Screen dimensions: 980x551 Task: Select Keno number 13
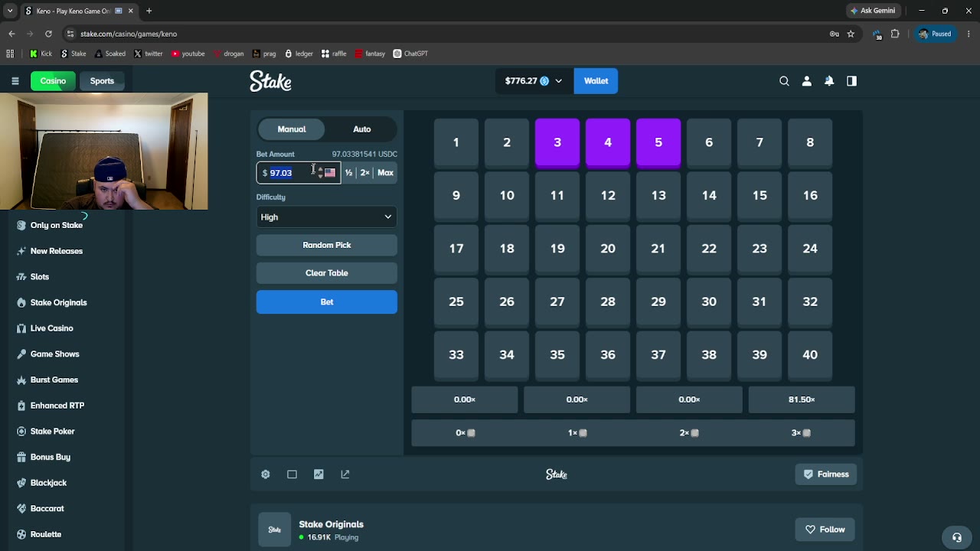pos(658,195)
